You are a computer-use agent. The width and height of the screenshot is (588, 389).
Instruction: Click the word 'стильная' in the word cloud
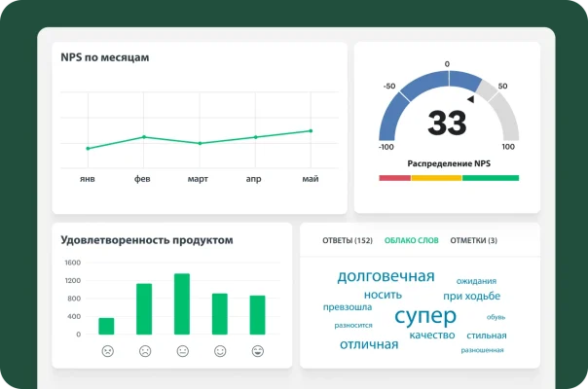[x=487, y=336]
